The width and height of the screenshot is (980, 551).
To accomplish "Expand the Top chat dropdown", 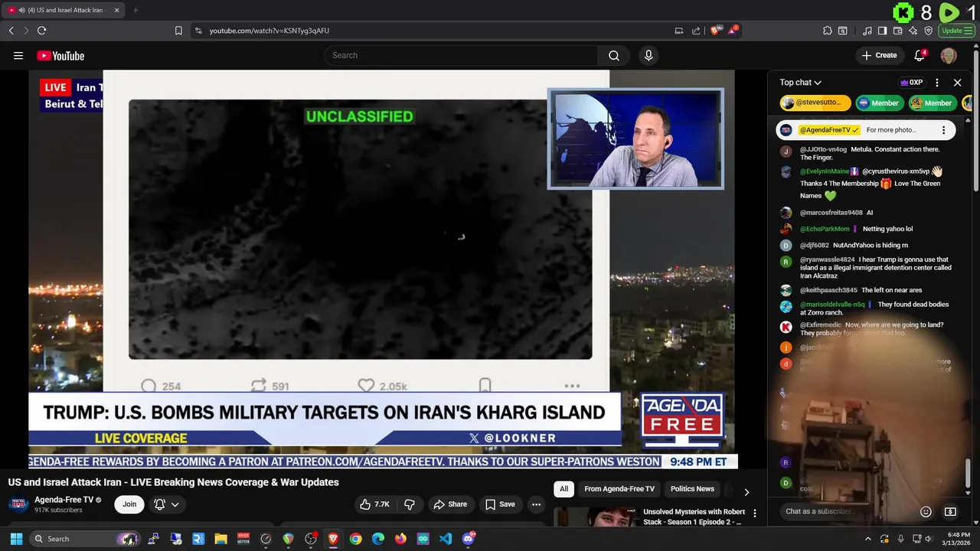I will (801, 83).
